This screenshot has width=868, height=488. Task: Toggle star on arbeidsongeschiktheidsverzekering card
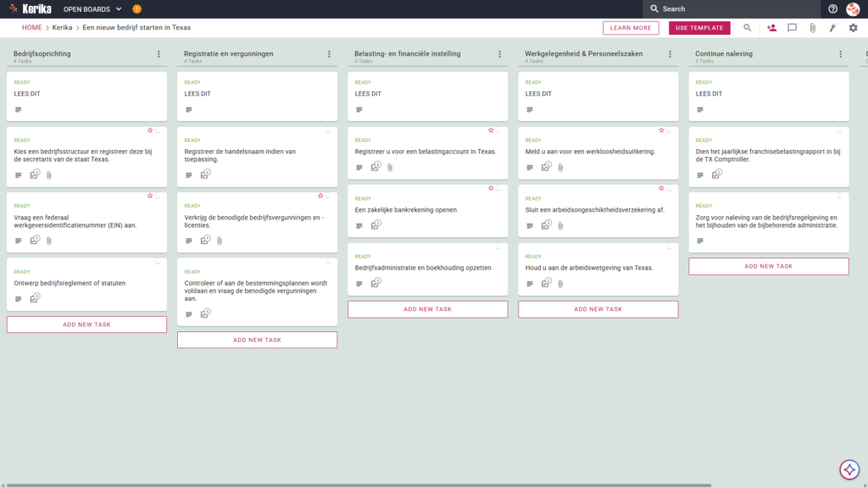pyautogui.click(x=661, y=188)
